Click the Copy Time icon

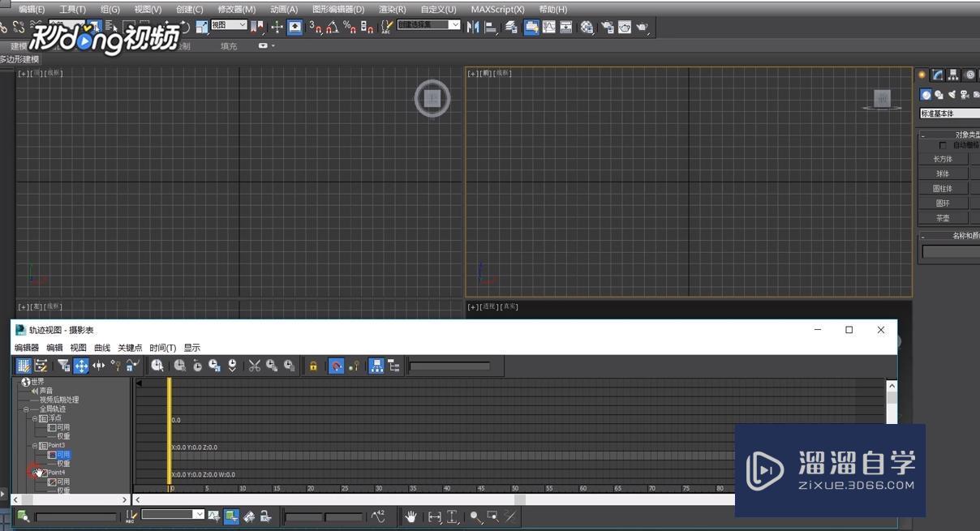coord(272,366)
